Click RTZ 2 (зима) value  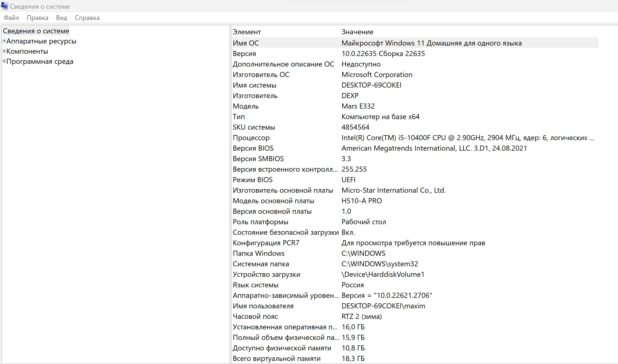[x=361, y=316]
